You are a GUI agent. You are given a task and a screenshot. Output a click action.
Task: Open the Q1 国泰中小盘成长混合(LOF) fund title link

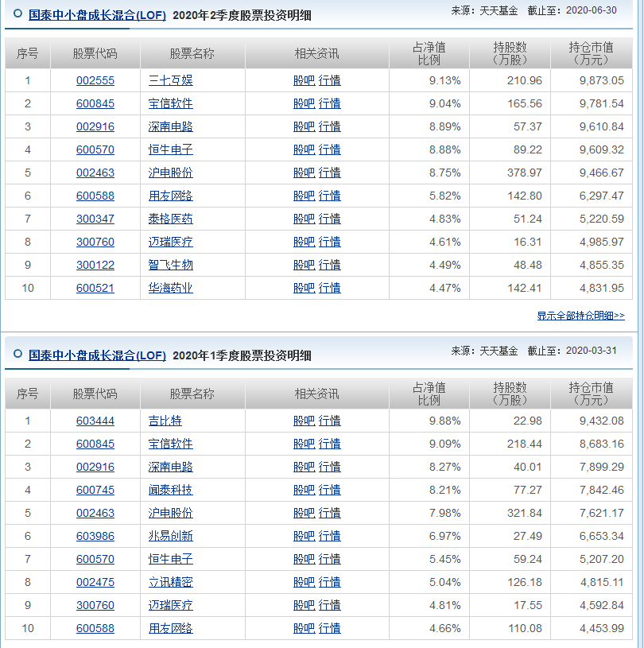pos(97,355)
